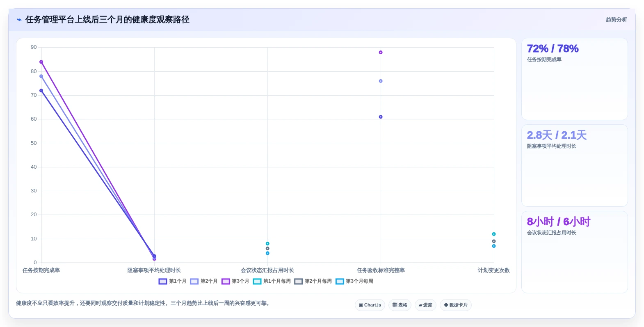Click the 2.8天 / 2.1天 stat card
The width and height of the screenshot is (644, 327).
574,166
